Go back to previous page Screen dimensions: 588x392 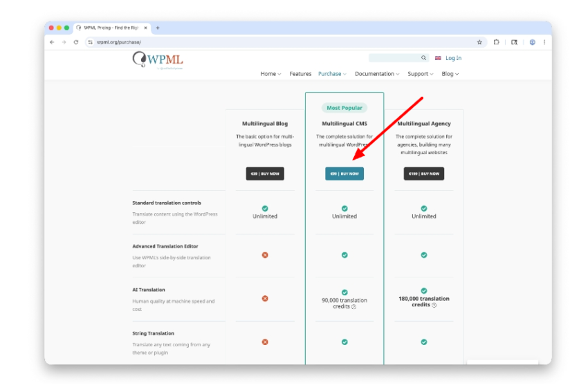click(52, 42)
